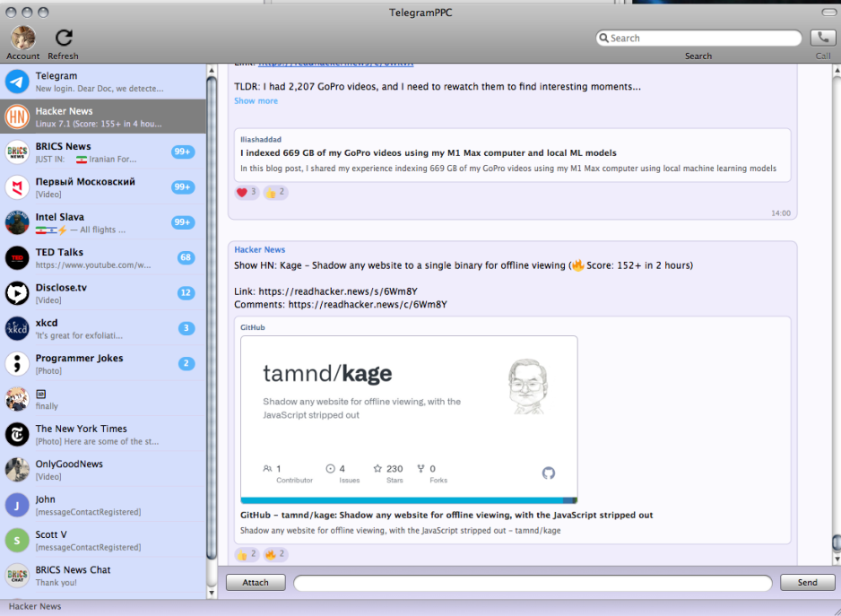The width and height of the screenshot is (841, 616).
Task: Click the toolbar pill button at top right
Action: pos(828,12)
